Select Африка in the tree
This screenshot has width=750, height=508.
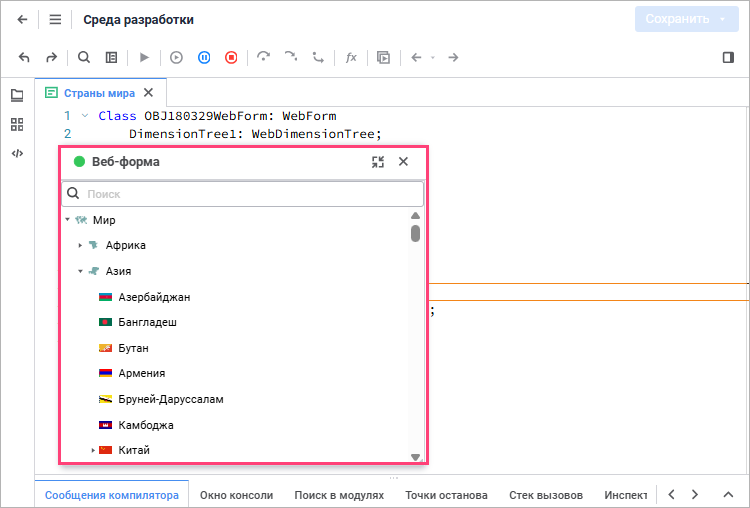[125, 245]
